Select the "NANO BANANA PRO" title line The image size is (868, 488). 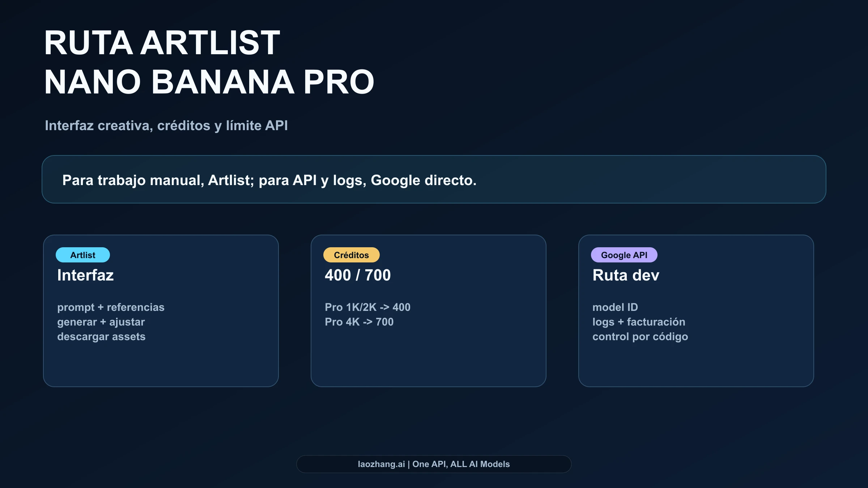209,82
